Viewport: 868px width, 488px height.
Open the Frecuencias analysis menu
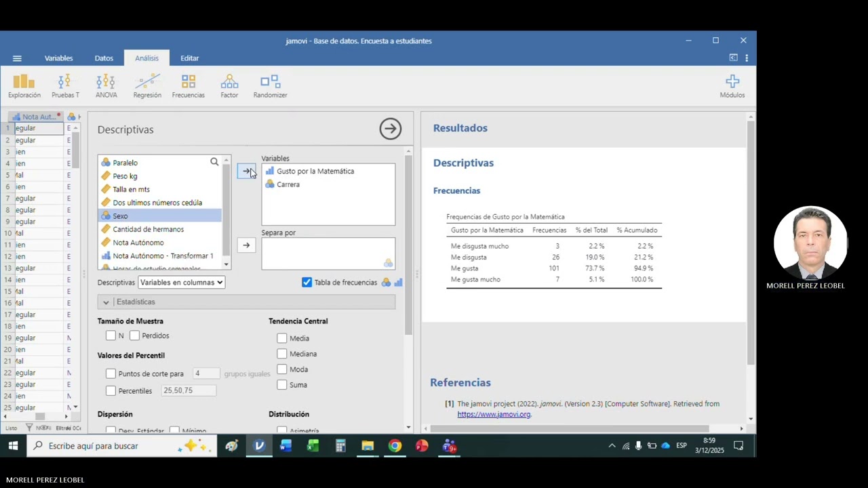[189, 86]
